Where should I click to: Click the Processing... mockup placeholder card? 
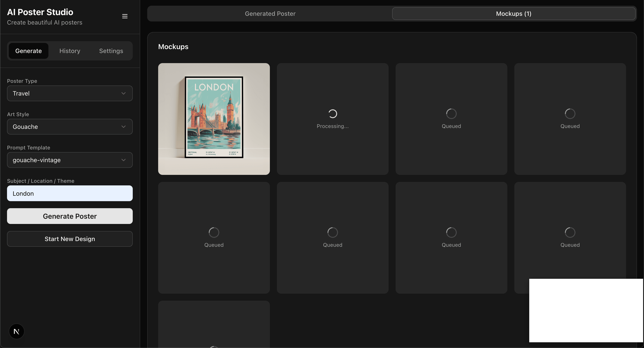coord(333,119)
